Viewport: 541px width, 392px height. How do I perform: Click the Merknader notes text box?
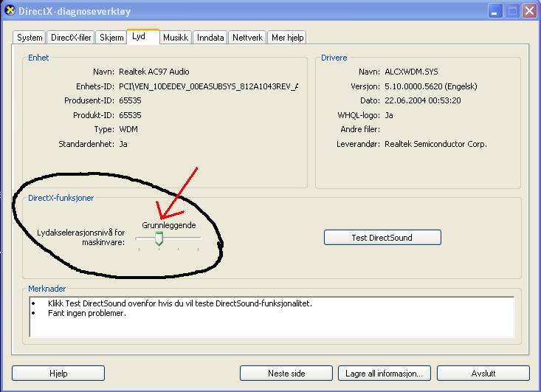point(272,317)
